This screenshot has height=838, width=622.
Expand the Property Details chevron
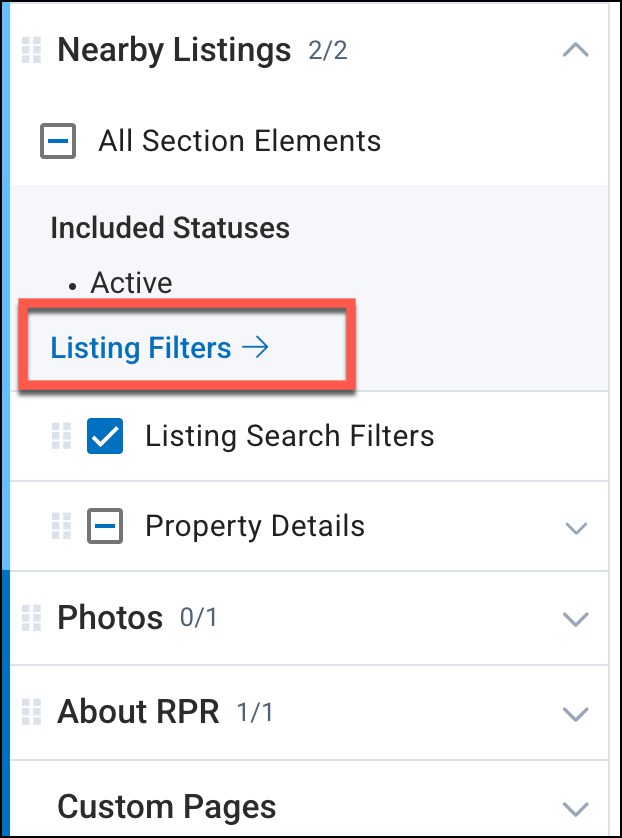pos(576,527)
